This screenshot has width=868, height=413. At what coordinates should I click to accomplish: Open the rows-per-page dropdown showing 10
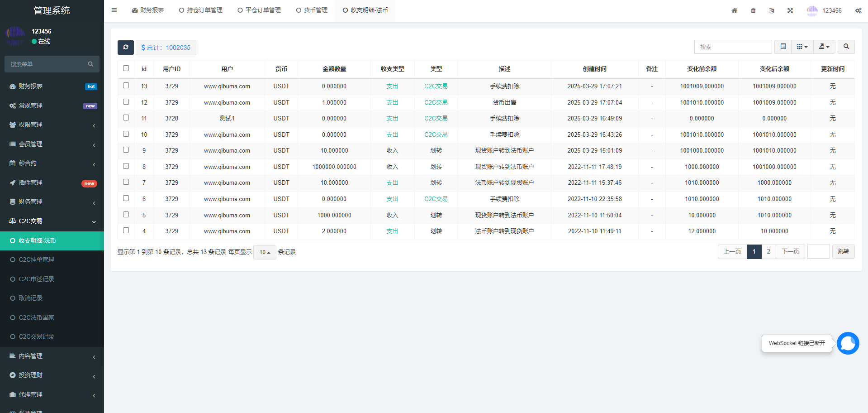(265, 252)
